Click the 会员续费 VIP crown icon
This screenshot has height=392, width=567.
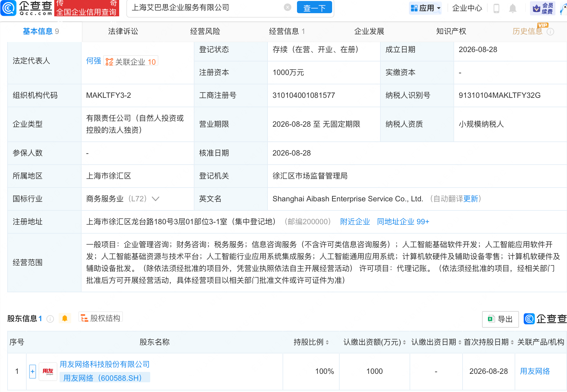coord(543,8)
